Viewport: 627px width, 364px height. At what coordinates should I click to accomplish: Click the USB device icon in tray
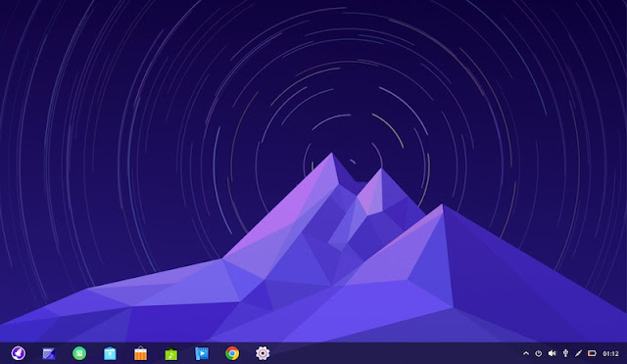[565, 353]
